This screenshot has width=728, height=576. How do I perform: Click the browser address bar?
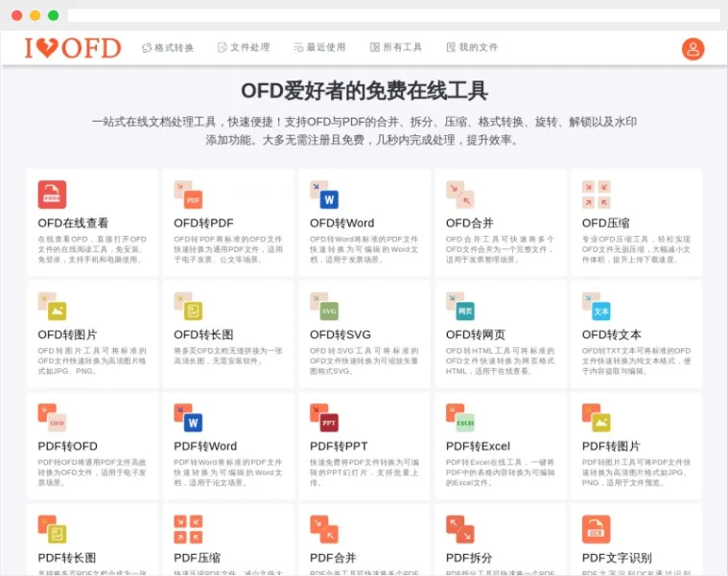(393, 15)
